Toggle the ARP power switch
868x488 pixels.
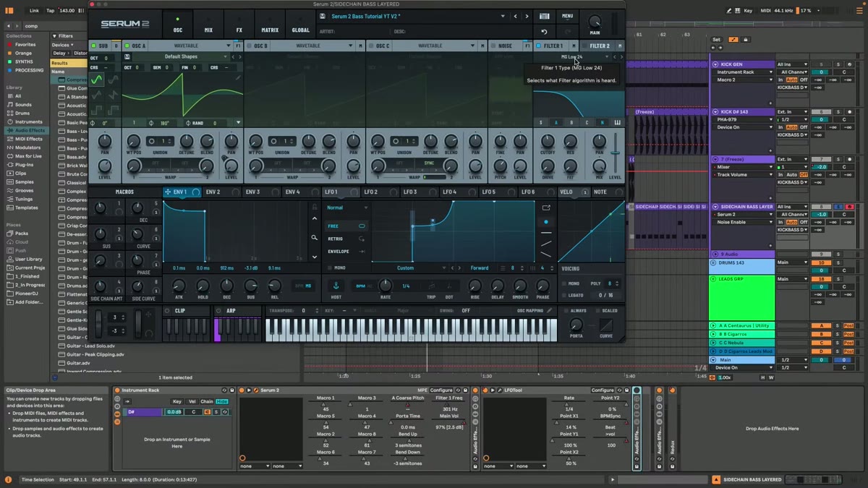[219, 311]
